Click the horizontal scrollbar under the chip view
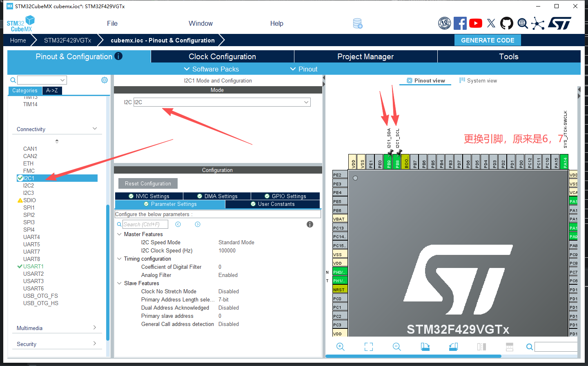Screen dimensions: 588x366 click(413, 356)
